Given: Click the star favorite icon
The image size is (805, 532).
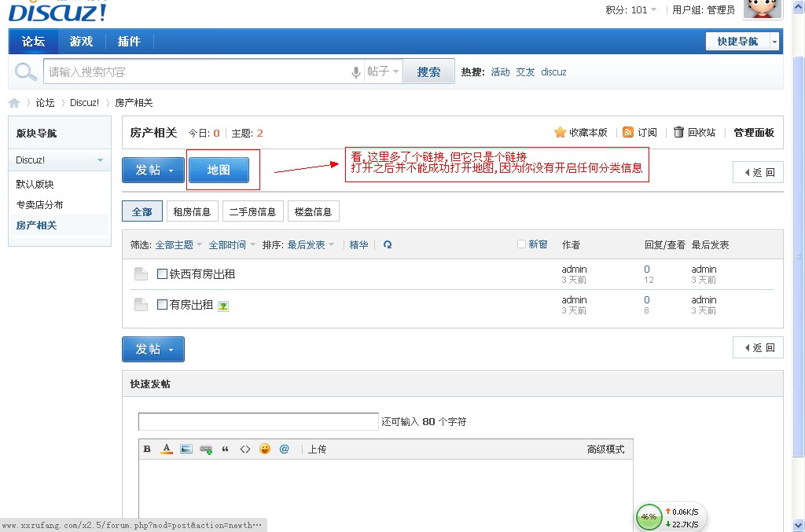Looking at the screenshot, I should (560, 132).
